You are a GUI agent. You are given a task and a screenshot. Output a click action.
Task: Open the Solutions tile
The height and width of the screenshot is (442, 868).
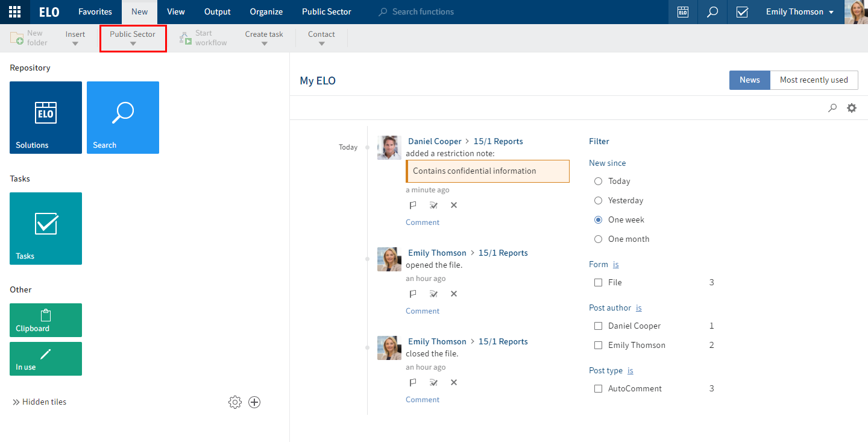46,118
